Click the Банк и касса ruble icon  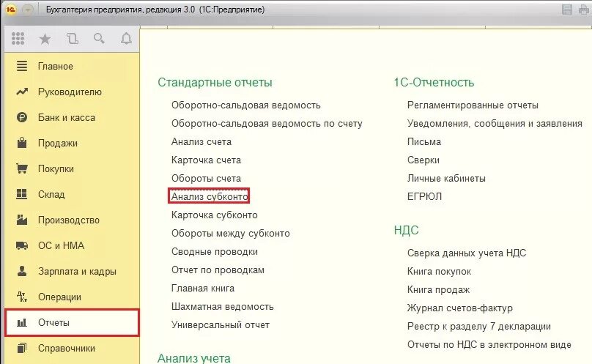click(22, 117)
